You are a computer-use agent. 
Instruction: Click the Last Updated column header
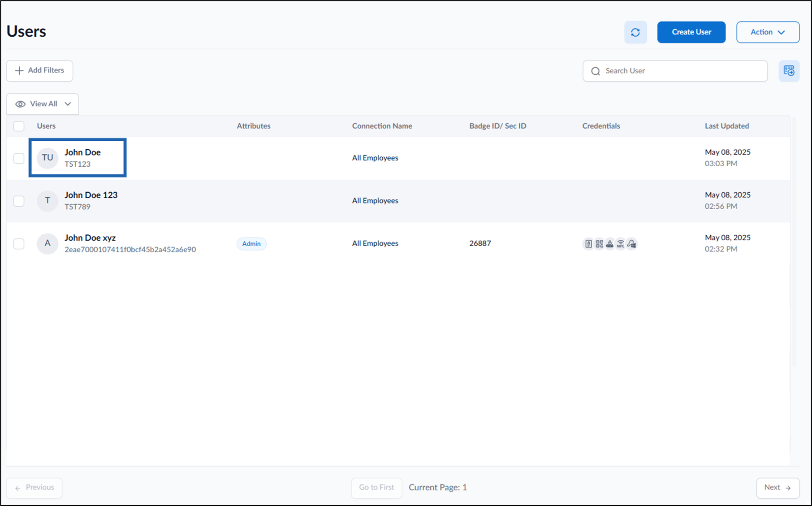[x=727, y=126]
